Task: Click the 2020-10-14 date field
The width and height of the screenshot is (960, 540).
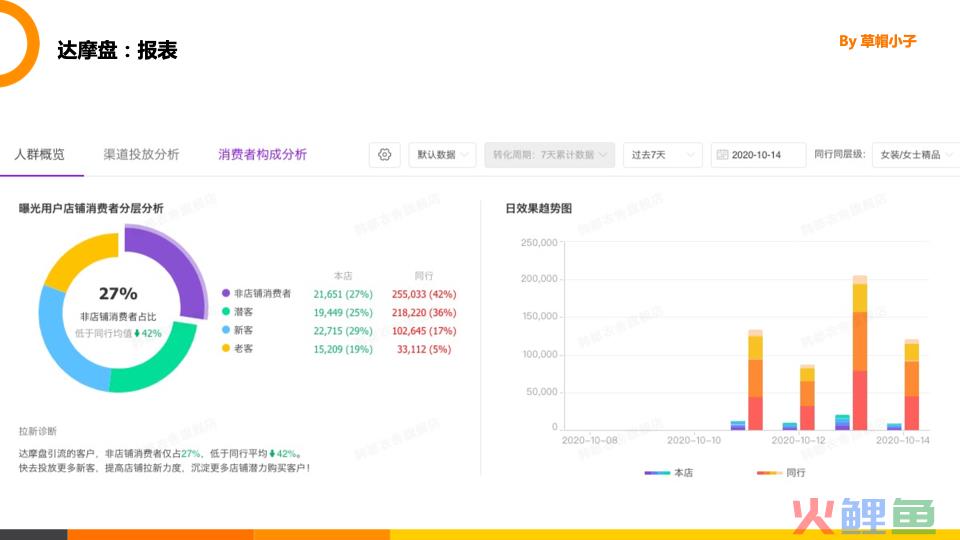Action: tap(758, 155)
